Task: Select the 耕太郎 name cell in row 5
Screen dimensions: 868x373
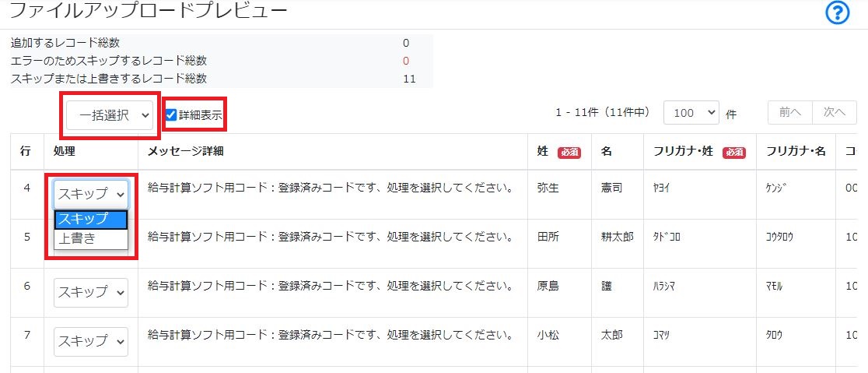Action: tap(618, 238)
